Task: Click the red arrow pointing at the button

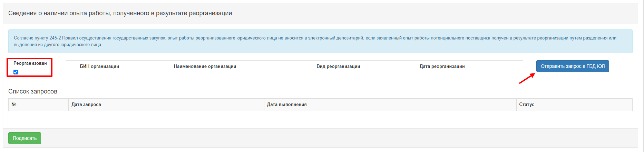Action: pyautogui.click(x=527, y=79)
